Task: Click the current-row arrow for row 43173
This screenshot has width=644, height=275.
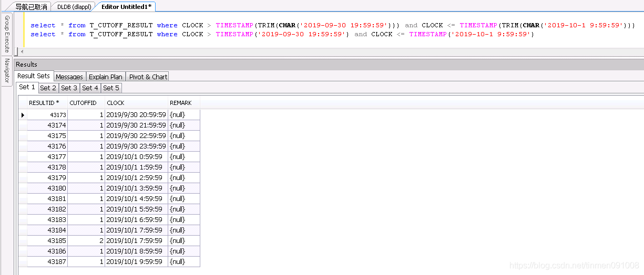Action: 23,114
